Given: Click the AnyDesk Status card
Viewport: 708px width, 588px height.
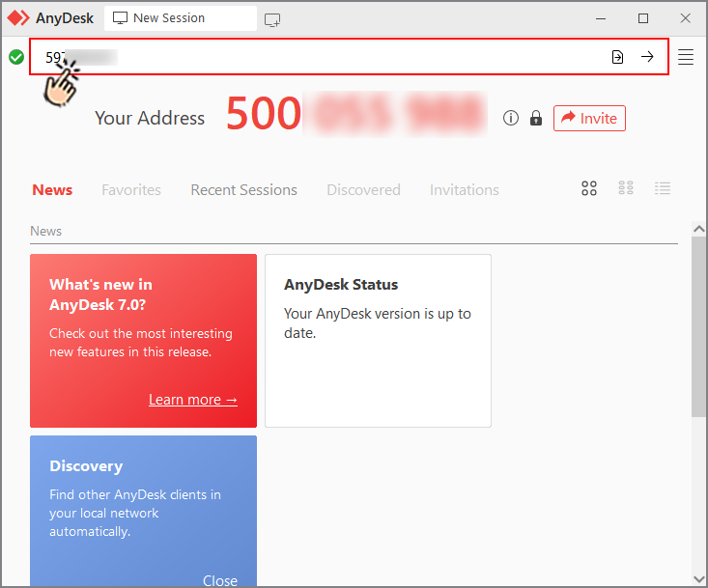Looking at the screenshot, I should pos(378,341).
